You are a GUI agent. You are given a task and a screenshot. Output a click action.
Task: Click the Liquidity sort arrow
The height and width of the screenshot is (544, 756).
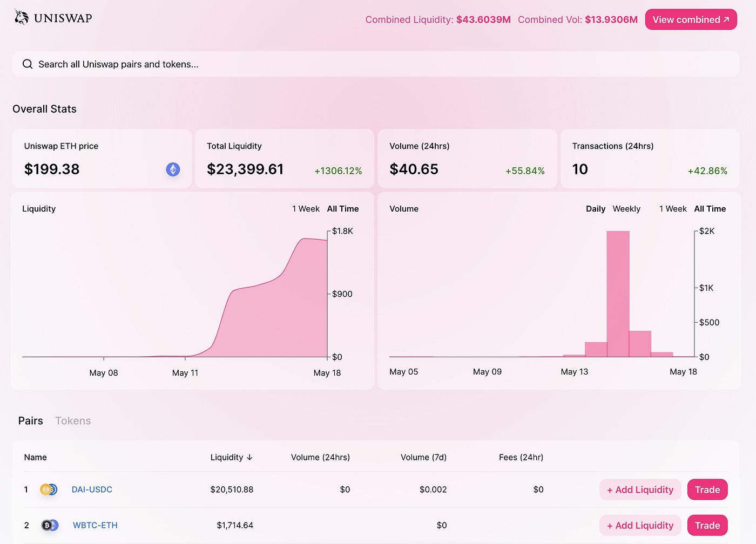click(x=249, y=457)
